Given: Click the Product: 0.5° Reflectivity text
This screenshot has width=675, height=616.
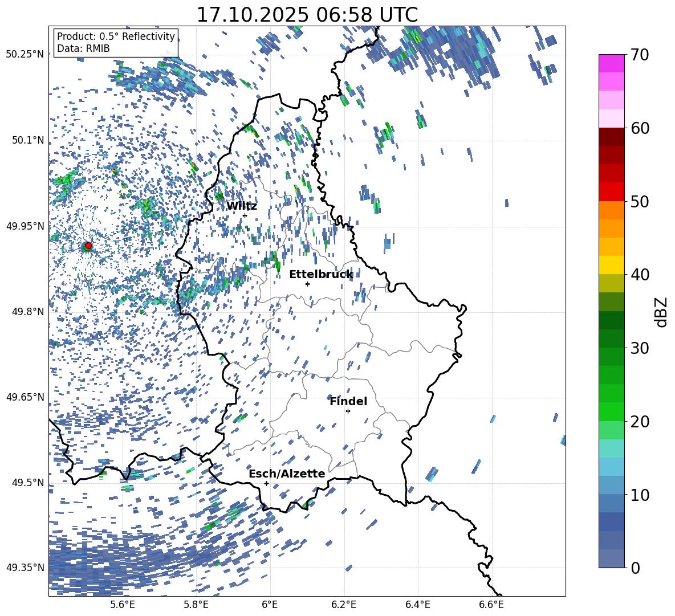Looking at the screenshot, I should (116, 36).
